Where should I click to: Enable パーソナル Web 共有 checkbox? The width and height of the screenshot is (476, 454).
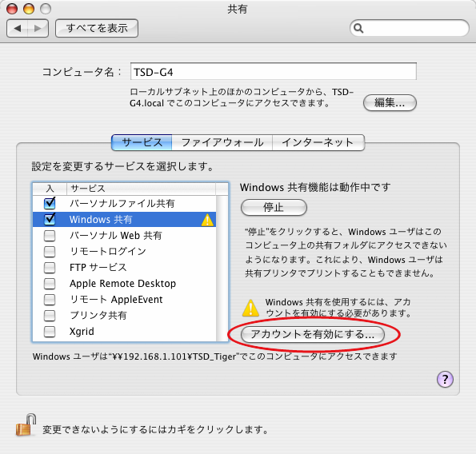[50, 235]
